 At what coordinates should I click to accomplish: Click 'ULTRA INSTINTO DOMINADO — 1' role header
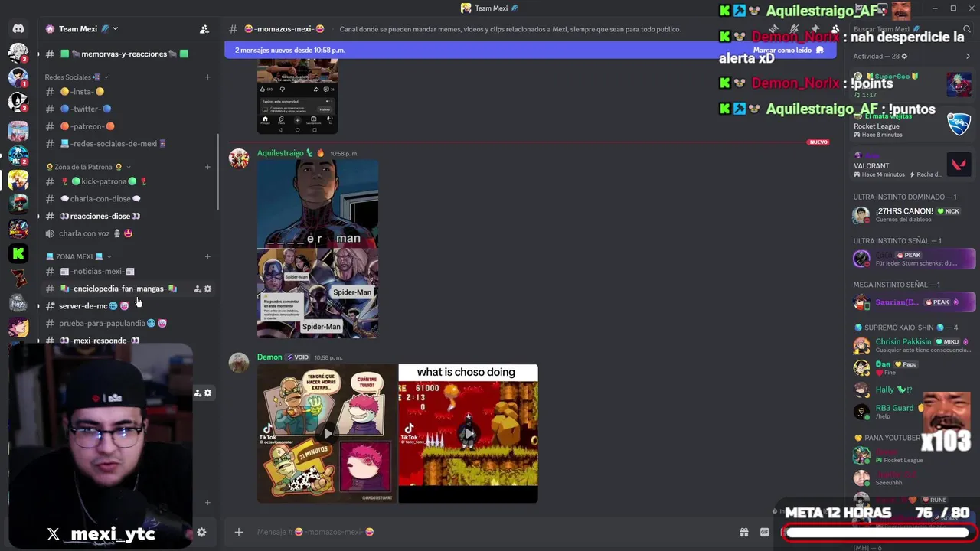coord(905,197)
